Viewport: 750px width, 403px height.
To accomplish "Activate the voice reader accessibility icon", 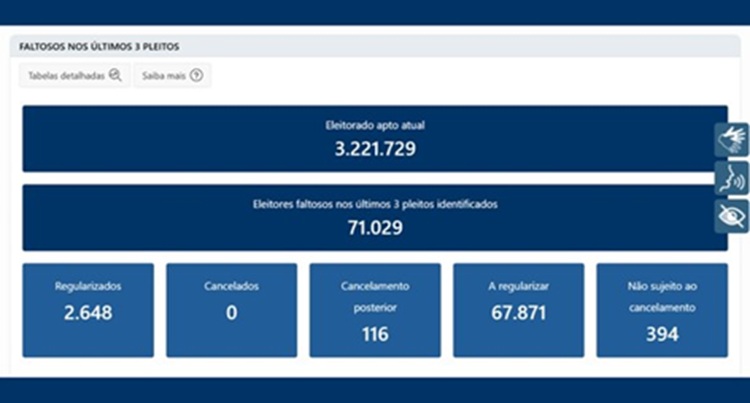I will tap(732, 178).
